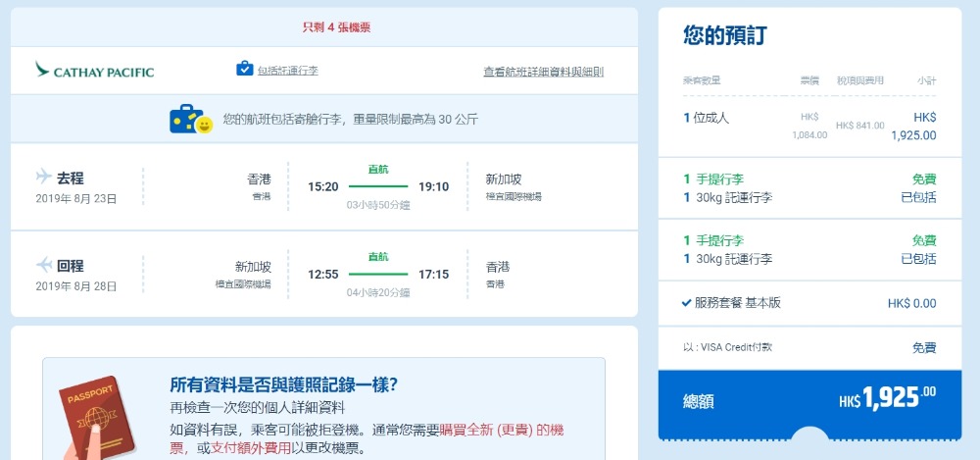The height and width of the screenshot is (460, 980).
Task: Click the return 回程 airplane icon
Action: 43,265
